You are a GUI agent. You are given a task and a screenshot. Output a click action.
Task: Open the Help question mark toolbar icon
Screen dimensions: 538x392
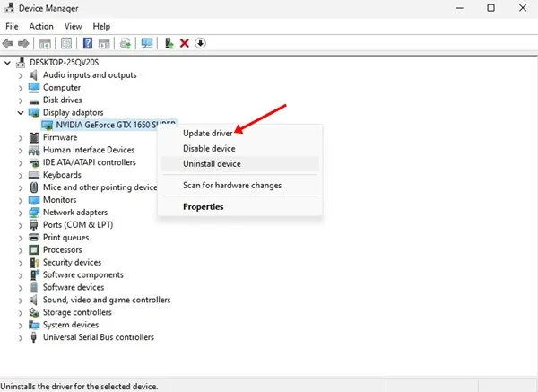click(88, 43)
